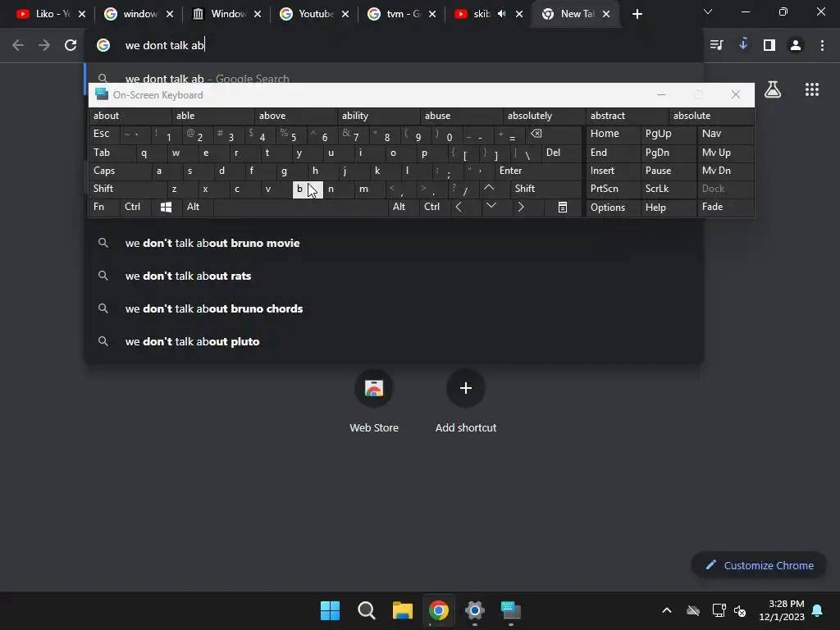The image size is (840, 630).
Task: Choose the 'ability' word prediction
Action: click(x=379, y=116)
